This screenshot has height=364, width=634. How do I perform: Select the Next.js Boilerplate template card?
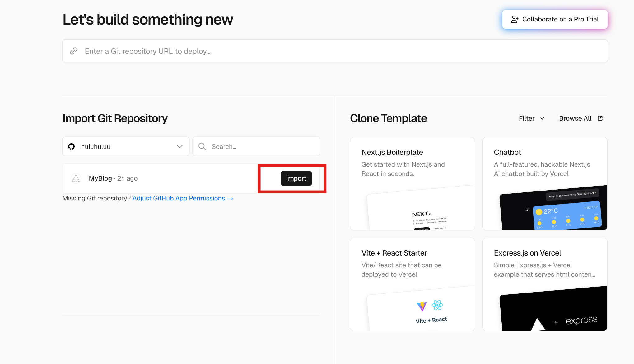pos(412,183)
